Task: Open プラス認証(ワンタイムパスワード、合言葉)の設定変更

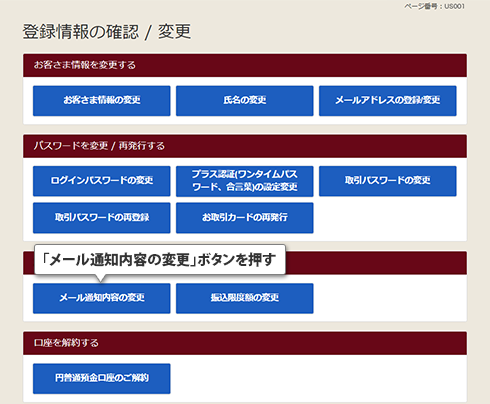Action: (245, 181)
